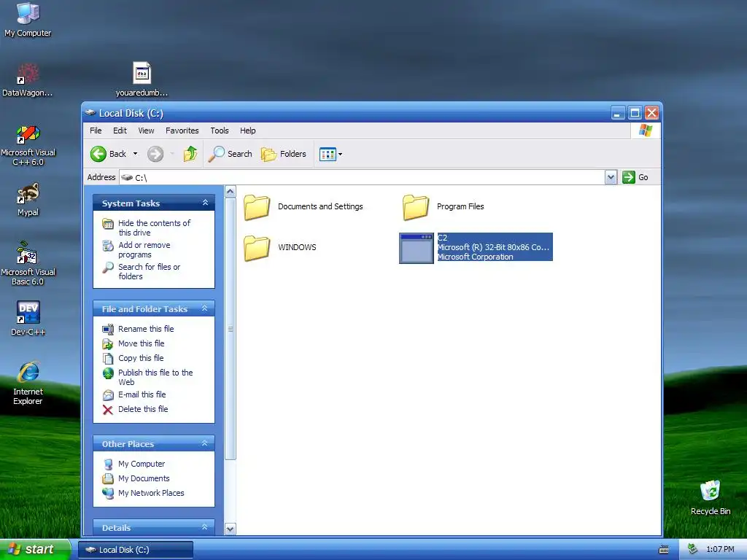This screenshot has height=560, width=747.
Task: Click Search for files or folders
Action: point(142,271)
